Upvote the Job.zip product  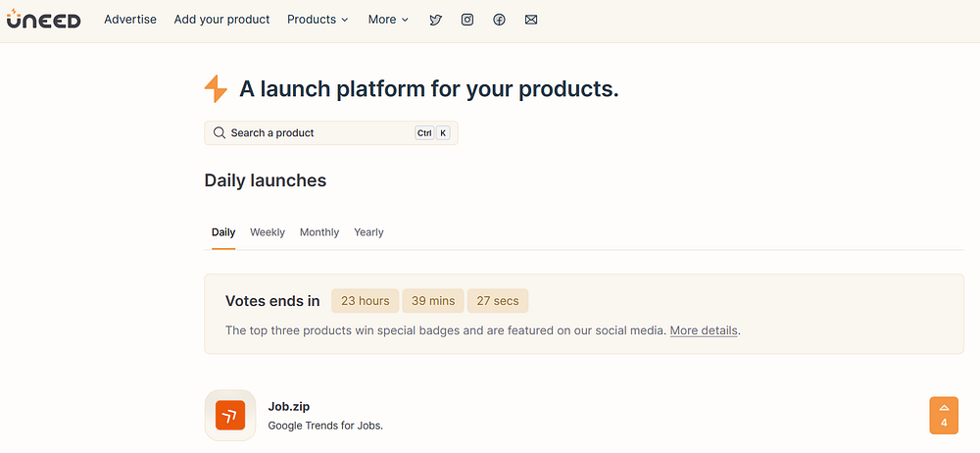click(x=944, y=415)
